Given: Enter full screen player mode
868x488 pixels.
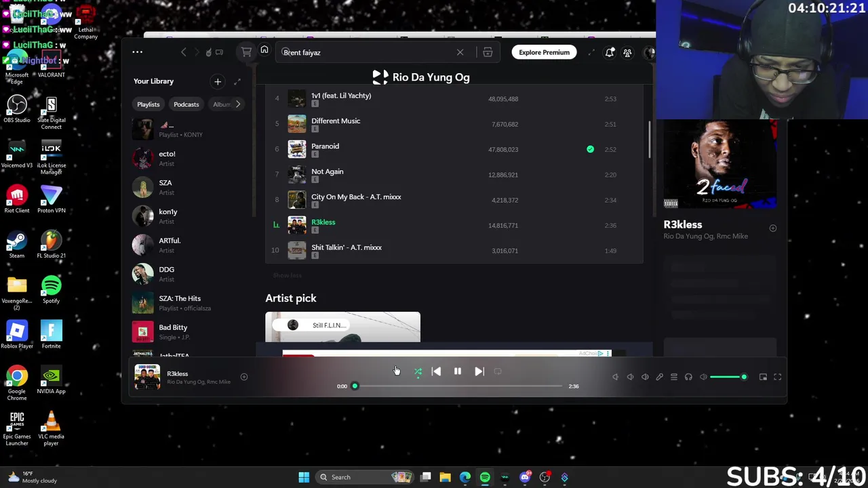Looking at the screenshot, I should [x=778, y=378].
